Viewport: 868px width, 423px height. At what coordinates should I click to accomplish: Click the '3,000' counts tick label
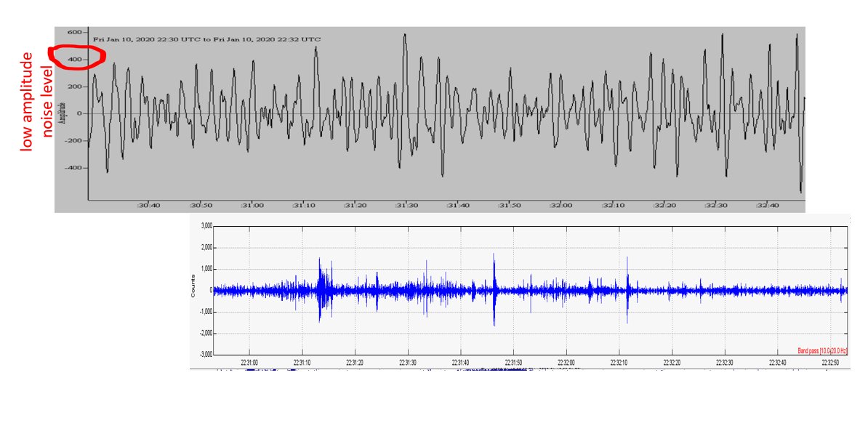coord(206,227)
